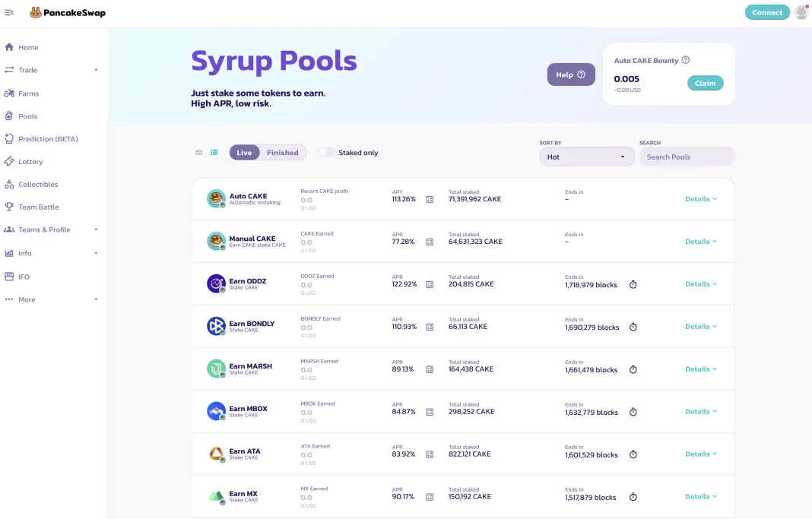Click 71,391,962 CAKE total staked
Viewport: 812px width, 519px height.
tap(475, 199)
